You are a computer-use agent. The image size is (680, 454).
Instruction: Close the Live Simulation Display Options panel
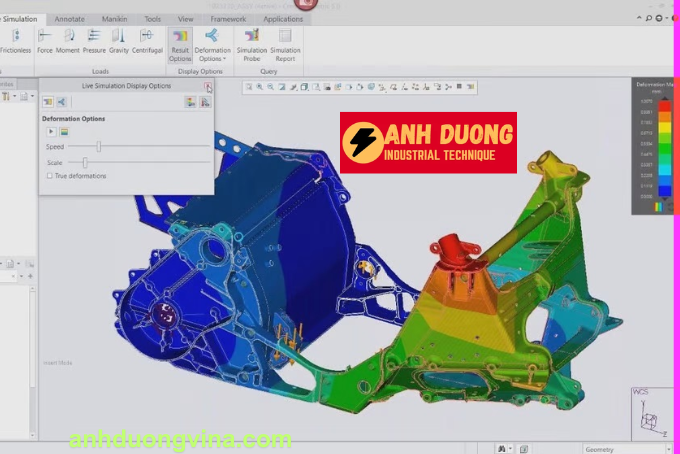click(207, 87)
